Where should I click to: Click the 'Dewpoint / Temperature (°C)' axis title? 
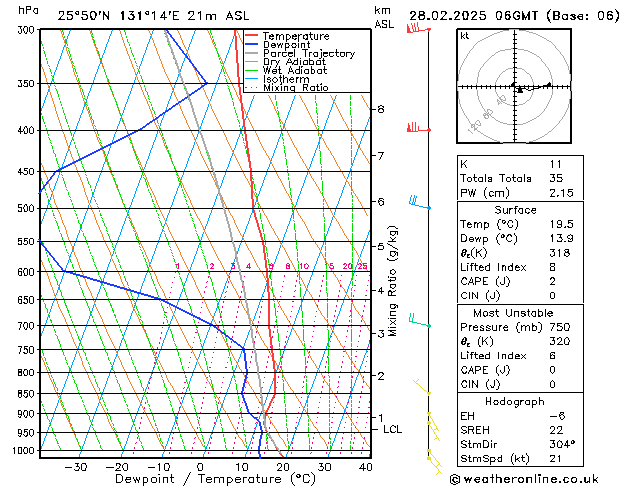[x=215, y=479]
